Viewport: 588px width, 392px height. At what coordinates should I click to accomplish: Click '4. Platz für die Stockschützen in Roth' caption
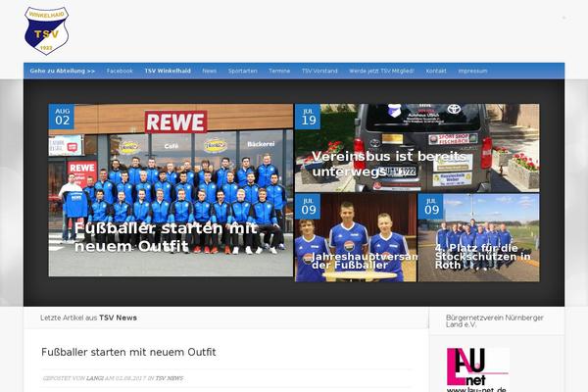point(482,257)
